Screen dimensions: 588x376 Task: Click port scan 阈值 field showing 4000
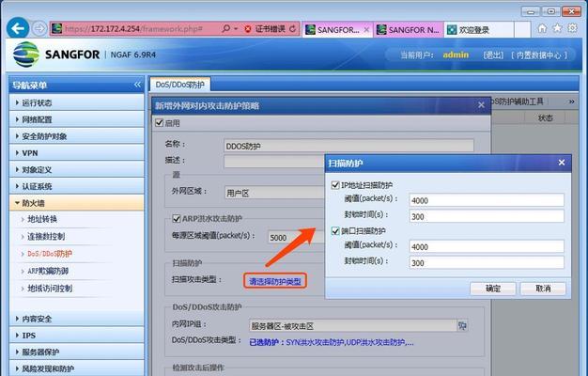pyautogui.click(x=487, y=246)
